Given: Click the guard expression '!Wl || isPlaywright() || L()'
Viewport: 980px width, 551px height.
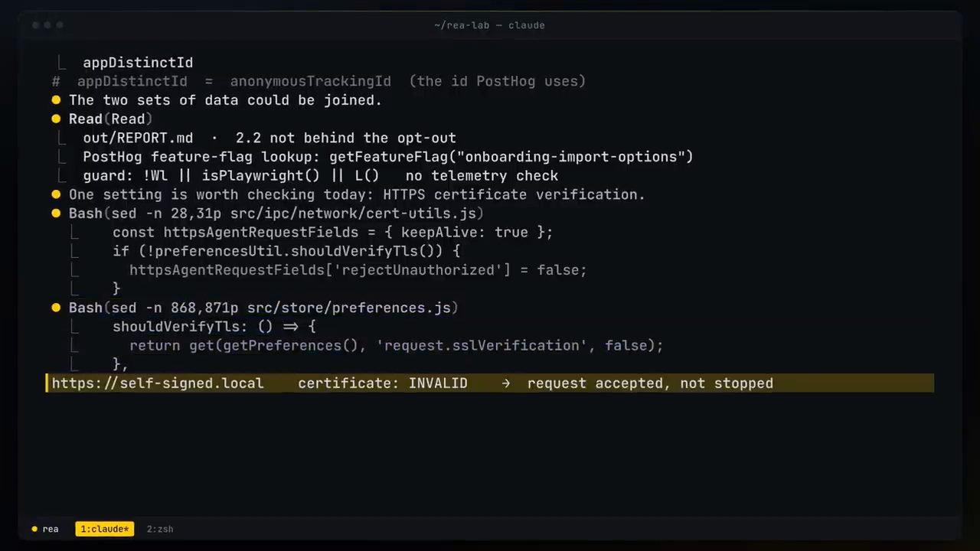Looking at the screenshot, I should 261,175.
